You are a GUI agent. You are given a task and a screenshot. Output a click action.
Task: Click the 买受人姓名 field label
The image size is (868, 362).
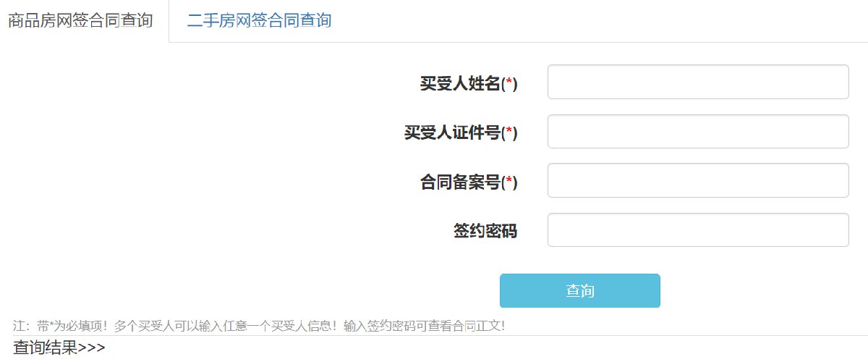tap(460, 84)
